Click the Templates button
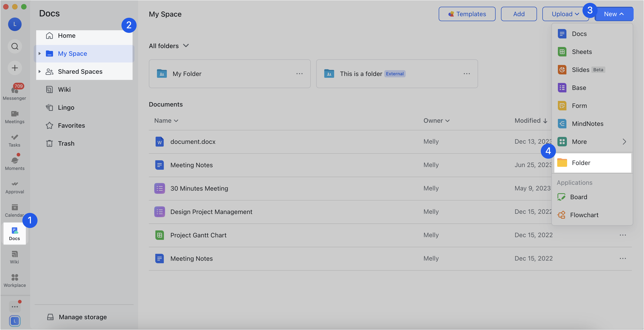Image resolution: width=644 pixels, height=330 pixels. point(467,14)
